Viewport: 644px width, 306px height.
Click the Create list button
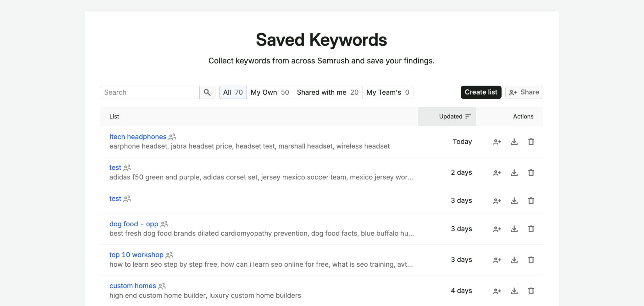(481, 92)
